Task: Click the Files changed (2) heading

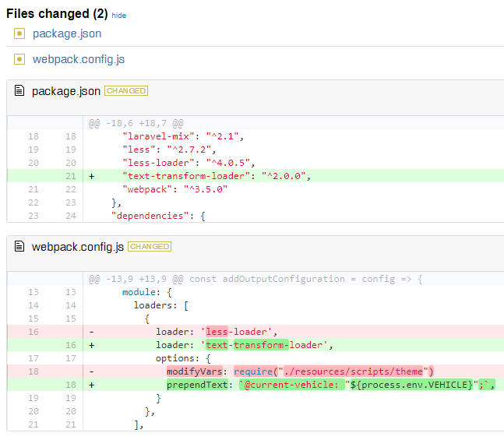Action: click(57, 14)
